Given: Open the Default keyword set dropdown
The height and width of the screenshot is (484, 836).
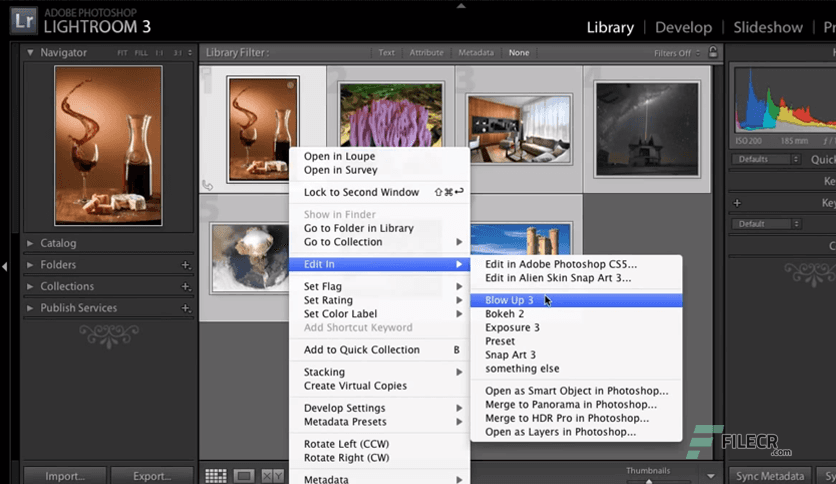Looking at the screenshot, I should point(766,224).
